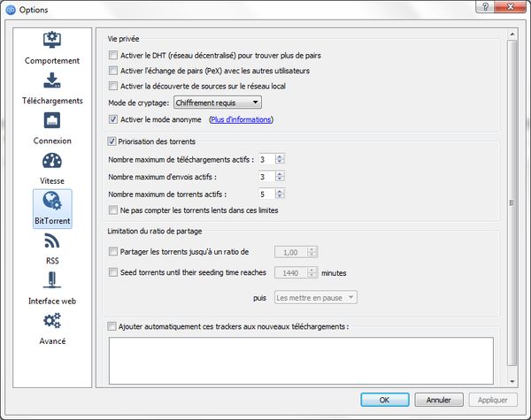
Task: Check Ajouter automatiquement ces trackers
Action: tap(112, 326)
